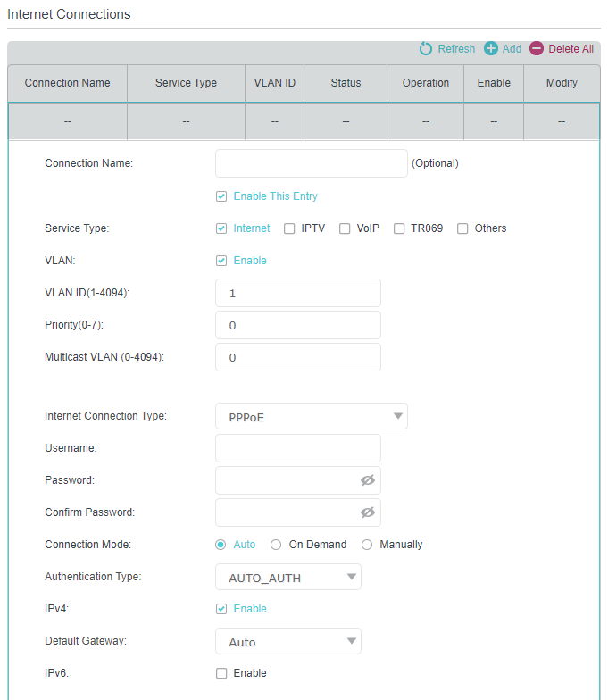This screenshot has width=608, height=700.
Task: Check the IPTV service type checkbox
Action: pyautogui.click(x=289, y=229)
